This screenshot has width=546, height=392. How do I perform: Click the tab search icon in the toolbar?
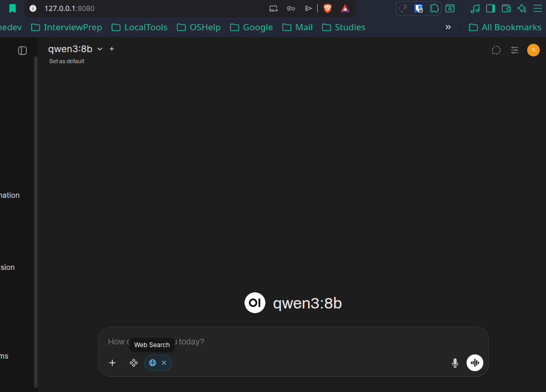tap(450, 8)
